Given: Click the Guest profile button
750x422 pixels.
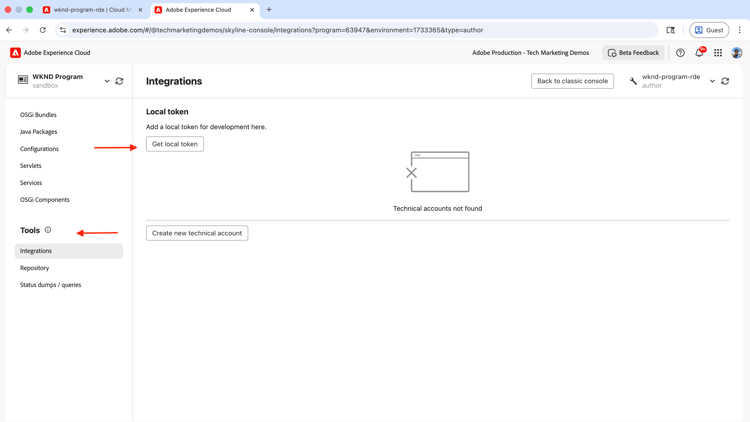Looking at the screenshot, I should click(709, 30).
